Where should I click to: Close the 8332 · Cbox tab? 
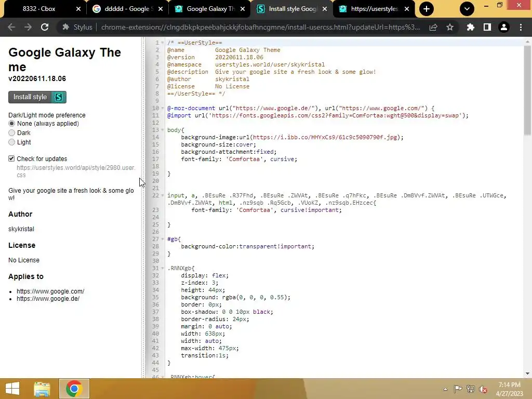[x=78, y=9]
